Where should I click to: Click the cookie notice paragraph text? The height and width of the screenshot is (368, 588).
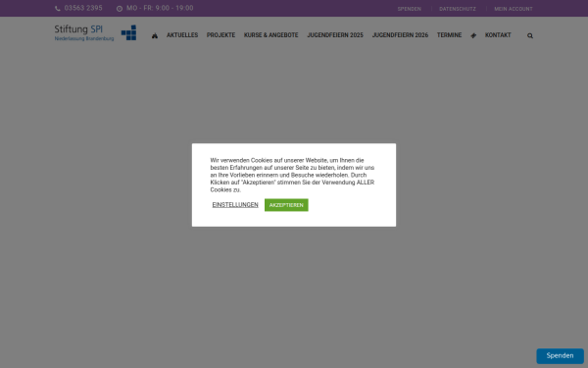[292, 175]
